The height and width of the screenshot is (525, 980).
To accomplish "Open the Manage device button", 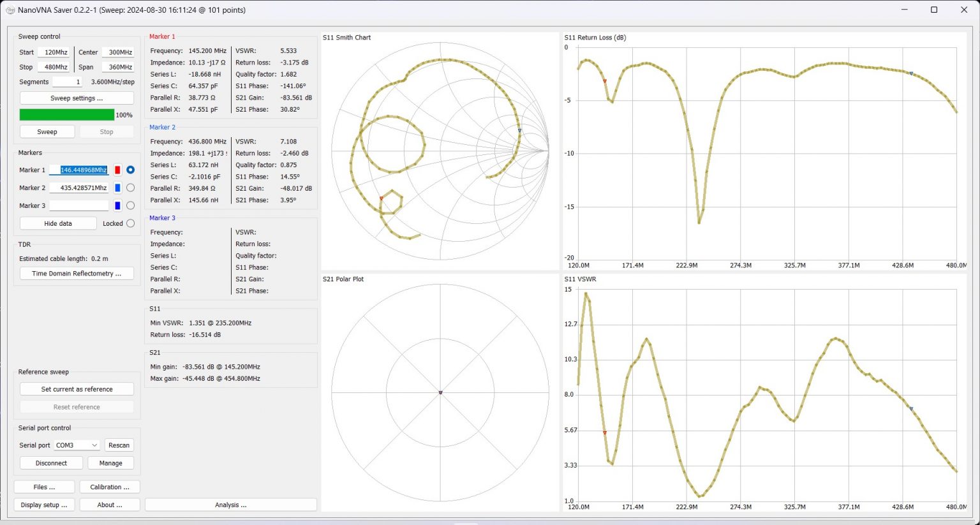I will point(110,463).
